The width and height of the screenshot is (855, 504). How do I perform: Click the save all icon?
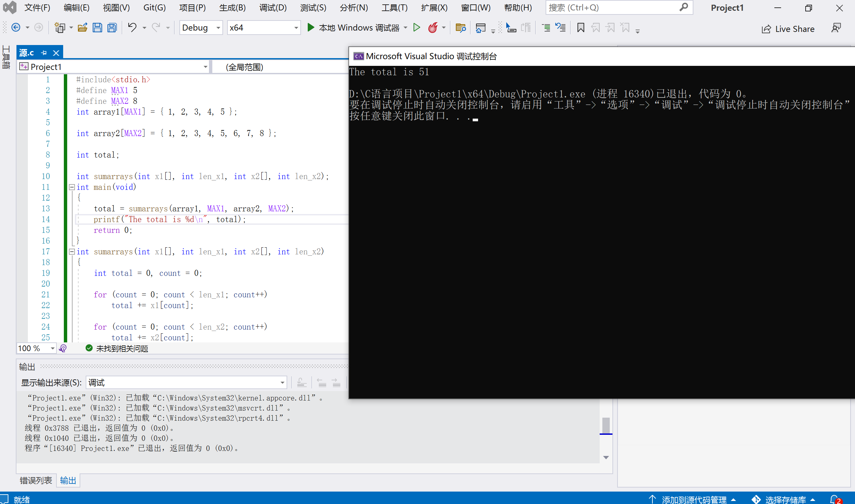tap(112, 28)
